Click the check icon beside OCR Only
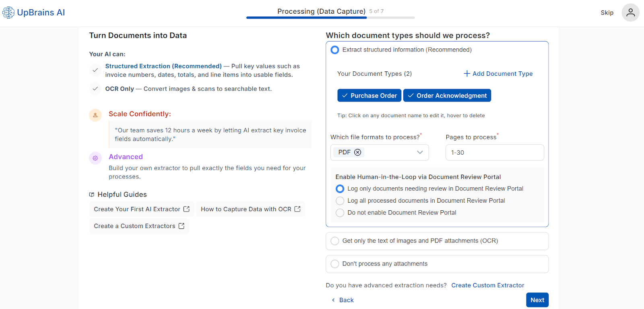 95,89
